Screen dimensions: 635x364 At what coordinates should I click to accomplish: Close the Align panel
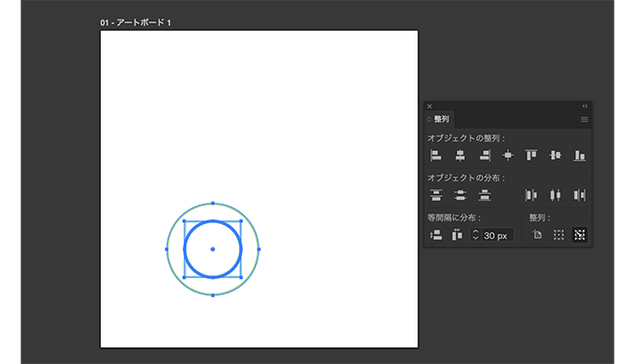click(430, 106)
